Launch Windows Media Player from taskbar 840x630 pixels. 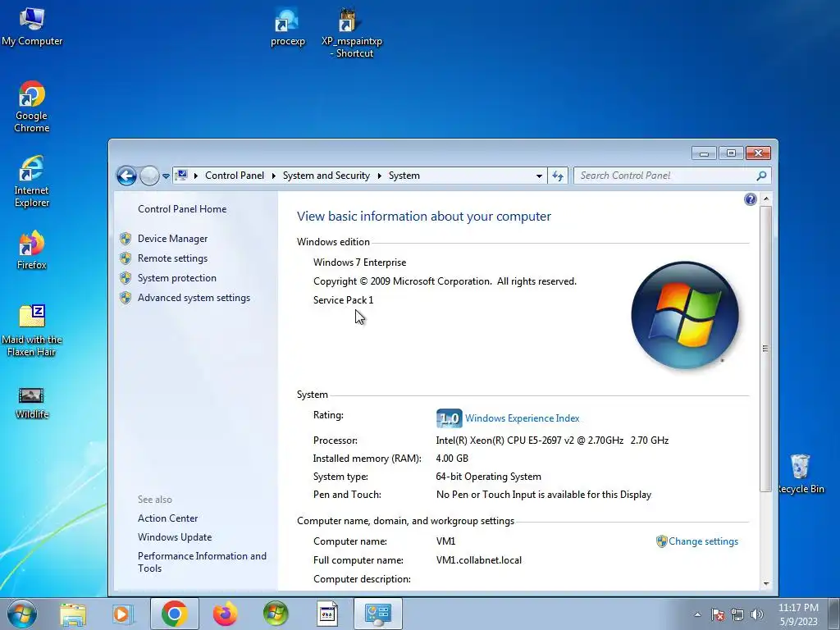[x=122, y=614]
